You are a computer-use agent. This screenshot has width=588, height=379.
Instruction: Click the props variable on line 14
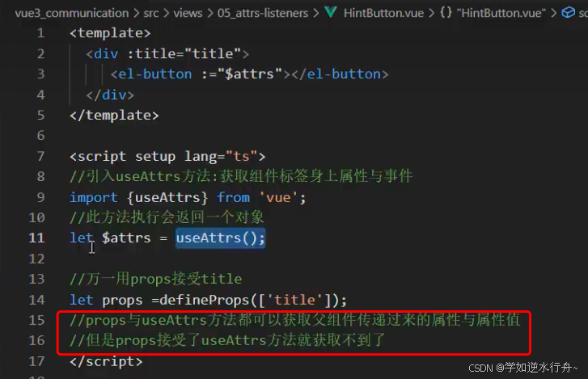point(122,300)
